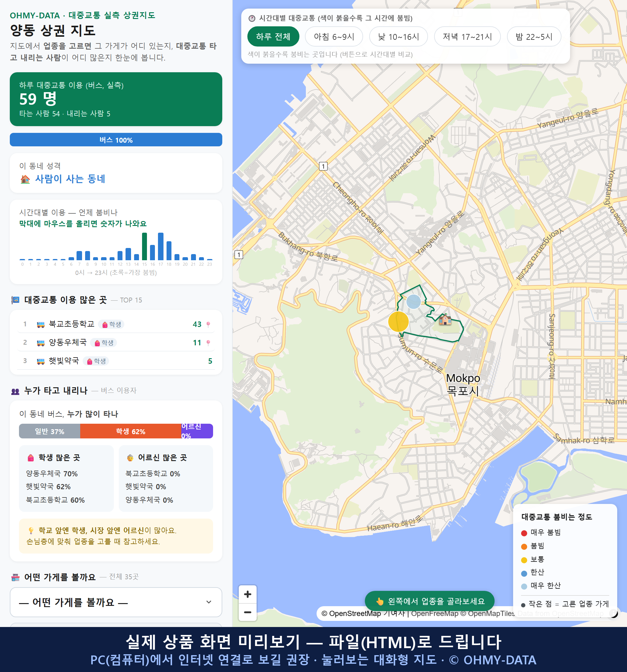Click the 북교초등학교 row in TOP 15 list
Screen dimensions: 627x672
pyautogui.click(x=116, y=324)
